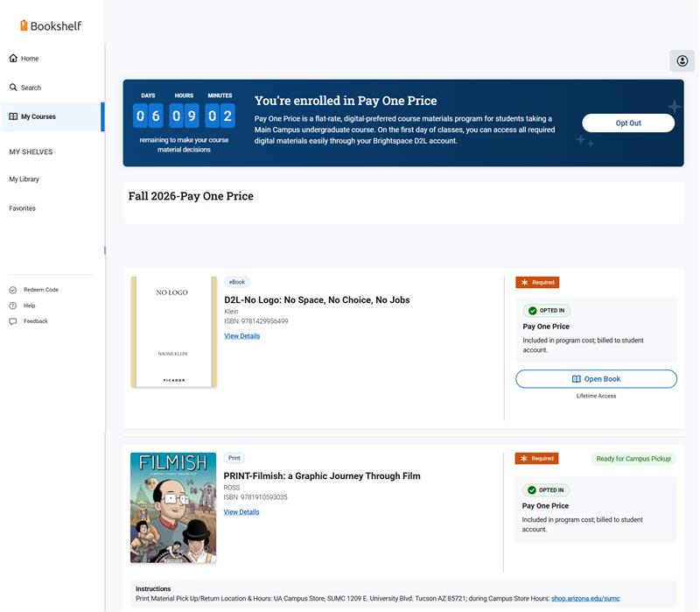
Task: Click the Lifetime Access label
Action: pos(596,396)
